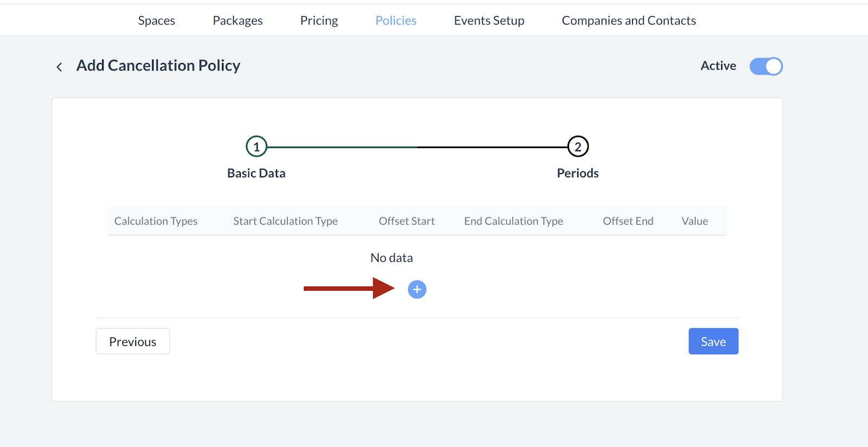Click the blue plus icon to add a period

coord(417,290)
